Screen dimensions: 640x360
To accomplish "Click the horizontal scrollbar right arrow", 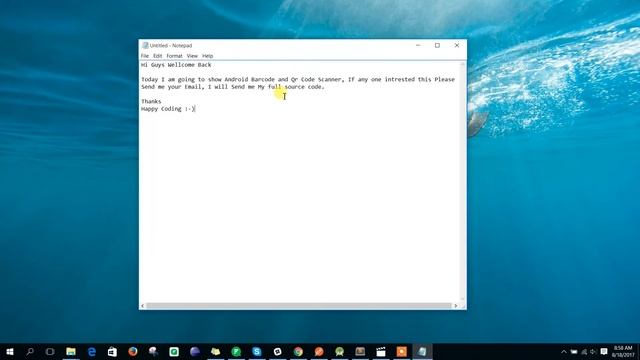I will point(456,306).
